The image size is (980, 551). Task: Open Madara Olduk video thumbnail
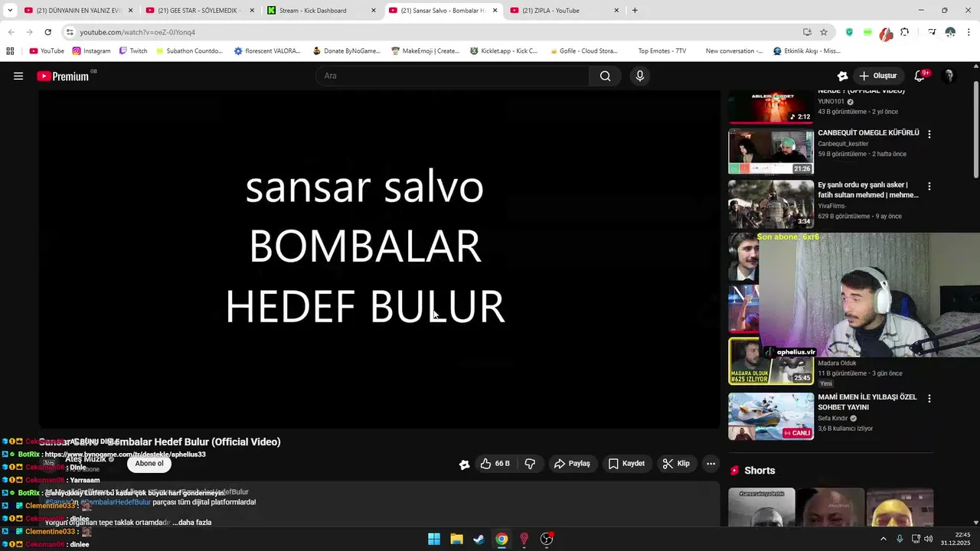point(771,361)
